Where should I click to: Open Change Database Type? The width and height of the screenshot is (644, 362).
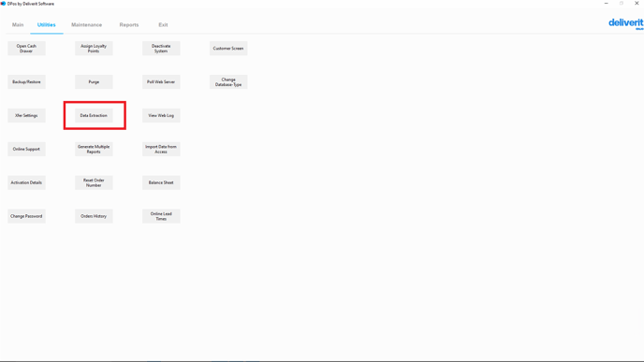pos(228,82)
